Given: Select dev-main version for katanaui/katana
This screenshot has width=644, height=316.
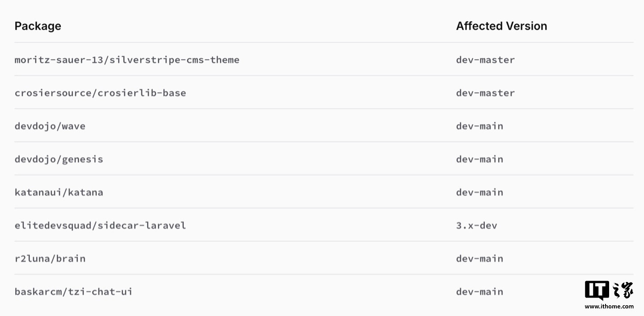Looking at the screenshot, I should 479,192.
